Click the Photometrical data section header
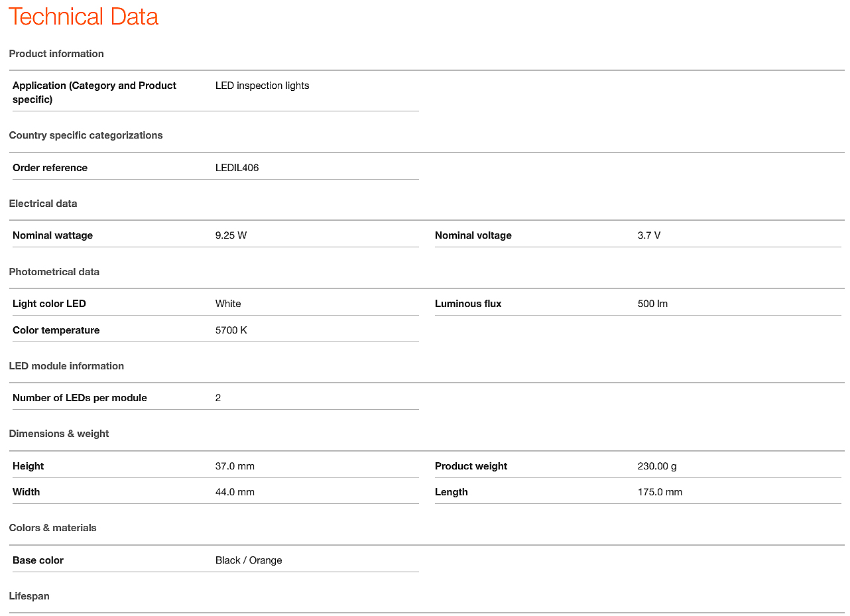Image resolution: width=850 pixels, height=616 pixels. [x=54, y=272]
